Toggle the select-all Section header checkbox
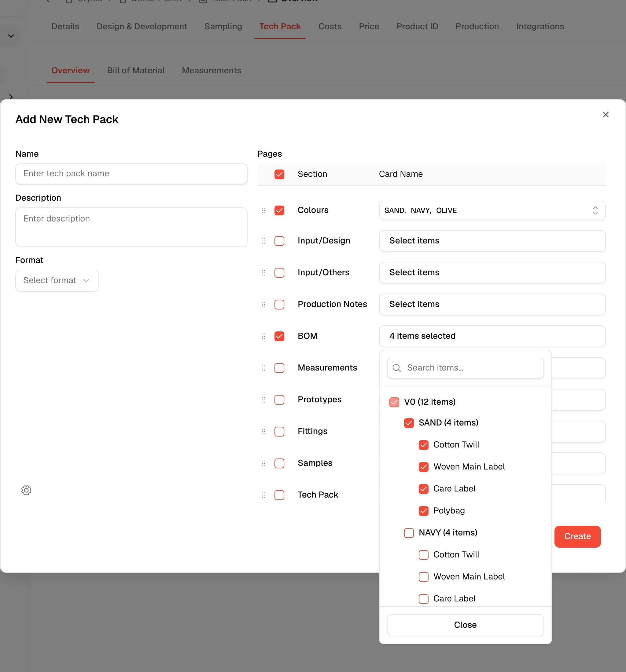 click(x=279, y=174)
